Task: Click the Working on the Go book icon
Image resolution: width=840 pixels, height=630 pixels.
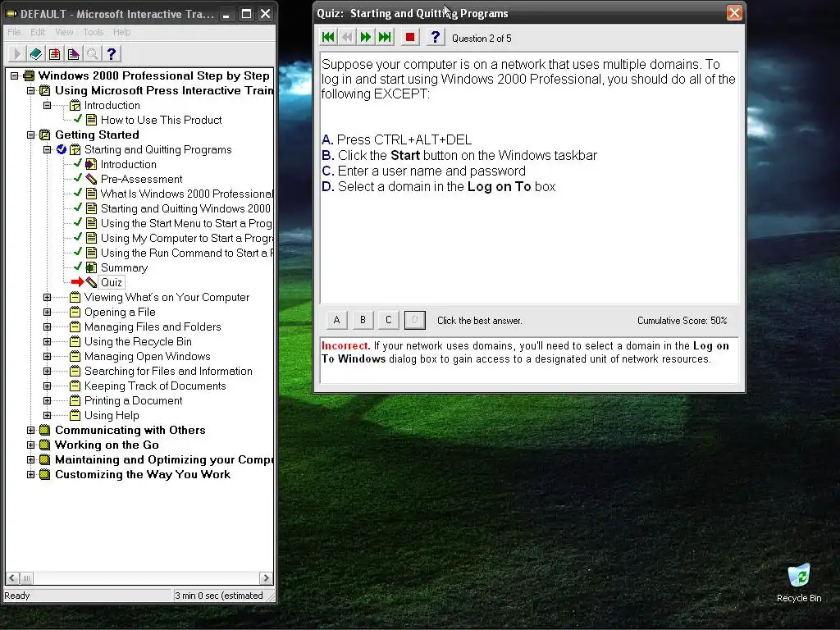Action: (45, 445)
